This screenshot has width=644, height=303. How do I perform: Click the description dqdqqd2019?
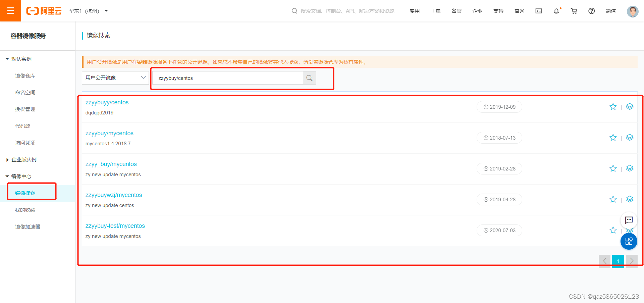[99, 113]
